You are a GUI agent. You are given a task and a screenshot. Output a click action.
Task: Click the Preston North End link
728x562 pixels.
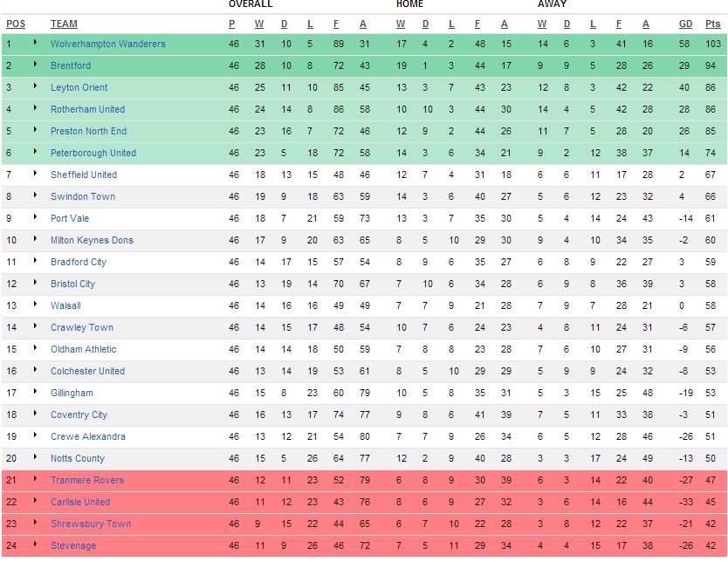(x=88, y=131)
